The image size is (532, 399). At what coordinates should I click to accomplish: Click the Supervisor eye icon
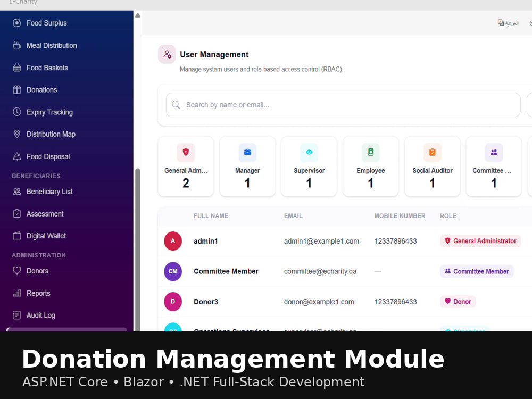[x=309, y=152]
